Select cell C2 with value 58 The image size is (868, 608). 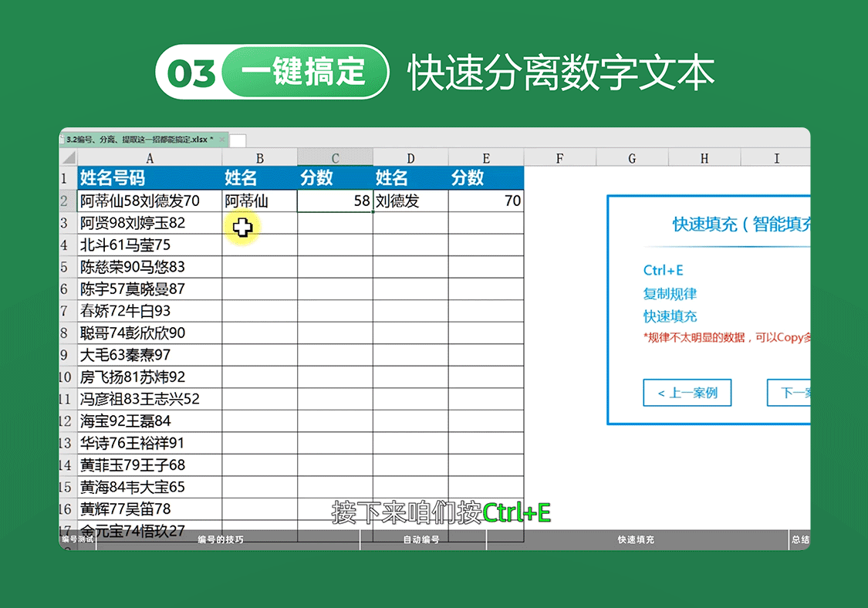click(x=335, y=201)
